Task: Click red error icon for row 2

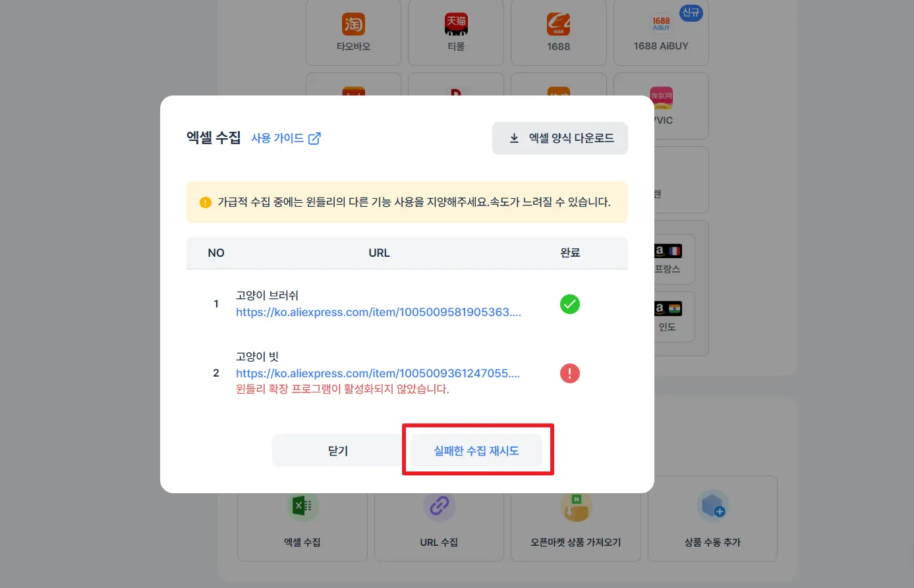Action: coord(570,373)
